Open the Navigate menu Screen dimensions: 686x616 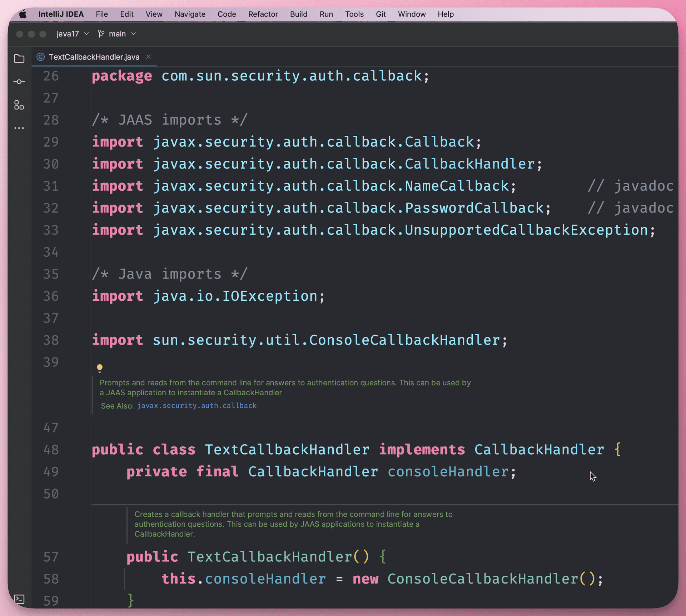190,14
